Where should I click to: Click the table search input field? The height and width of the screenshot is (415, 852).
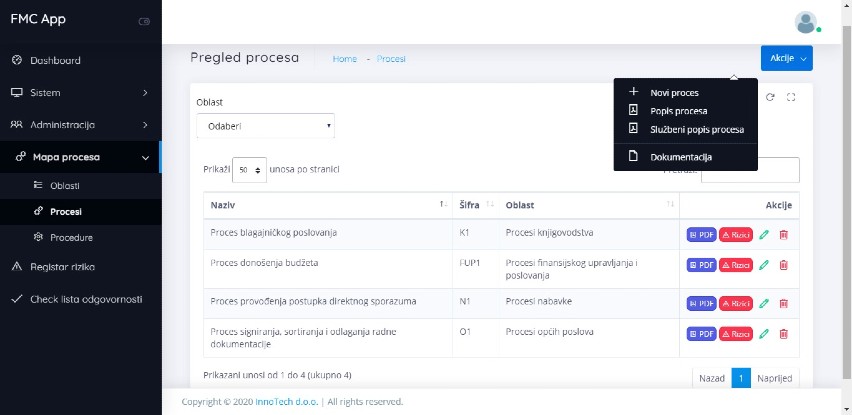point(750,172)
